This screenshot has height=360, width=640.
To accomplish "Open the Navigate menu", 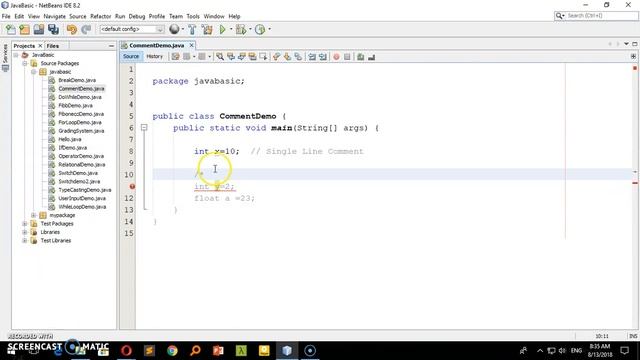I will [54, 16].
